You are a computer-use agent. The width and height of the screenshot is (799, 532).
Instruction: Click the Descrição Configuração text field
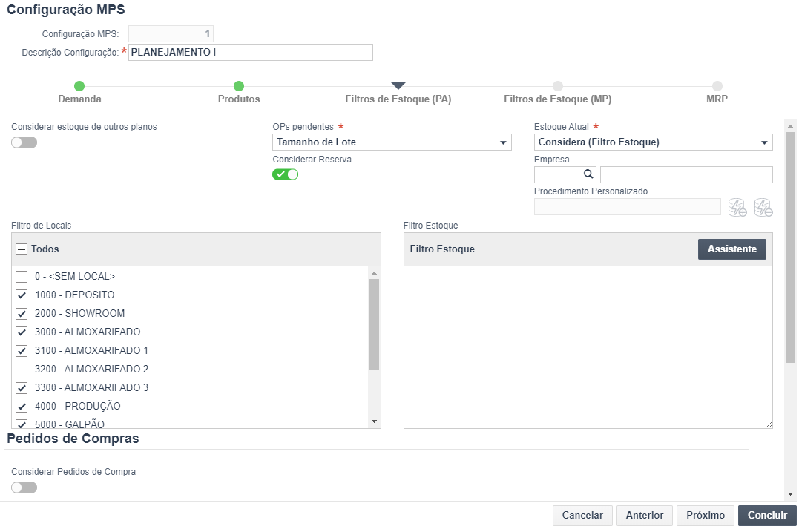(x=251, y=53)
